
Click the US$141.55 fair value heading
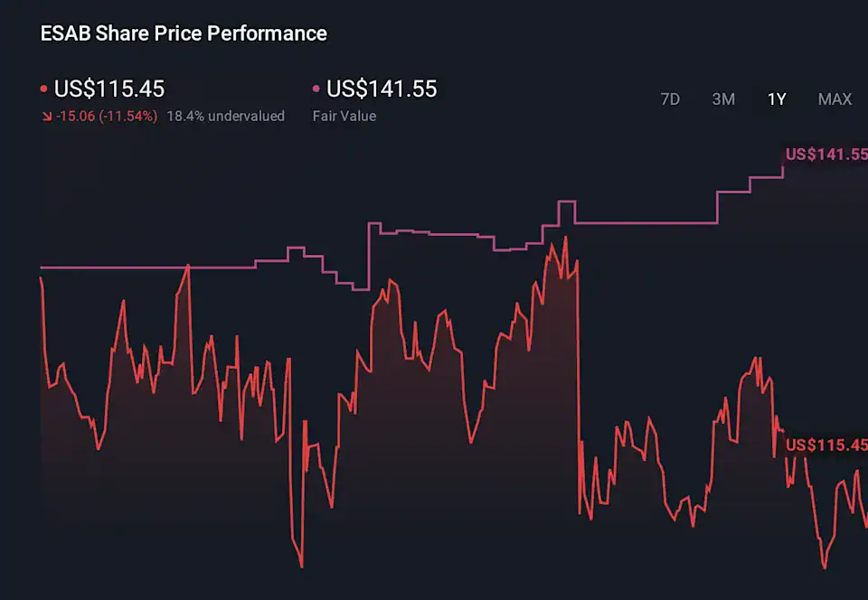382,89
